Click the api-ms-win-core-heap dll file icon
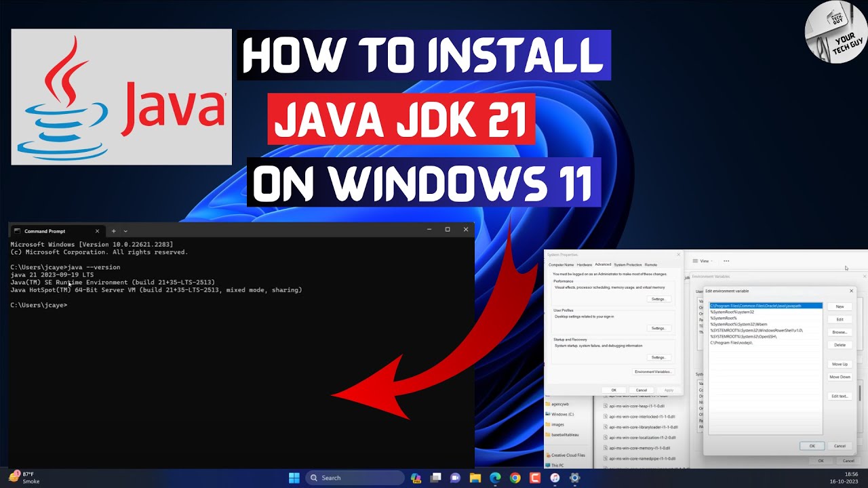868x488 pixels. point(605,405)
